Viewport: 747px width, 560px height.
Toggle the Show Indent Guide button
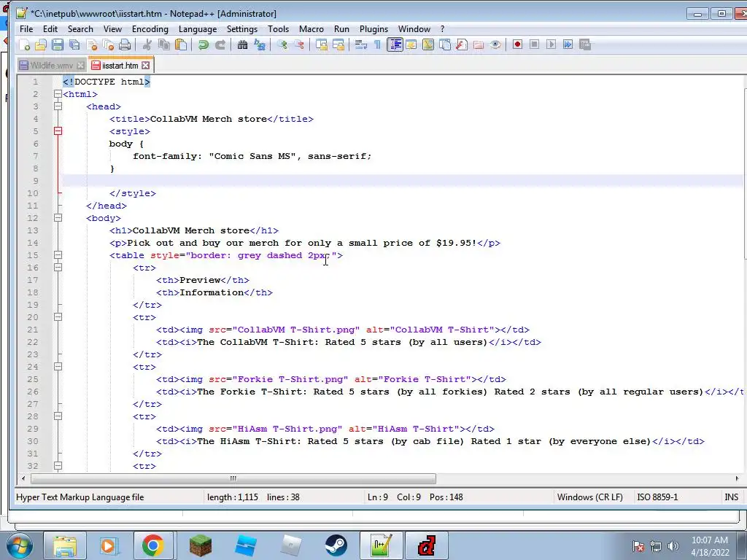click(x=395, y=44)
